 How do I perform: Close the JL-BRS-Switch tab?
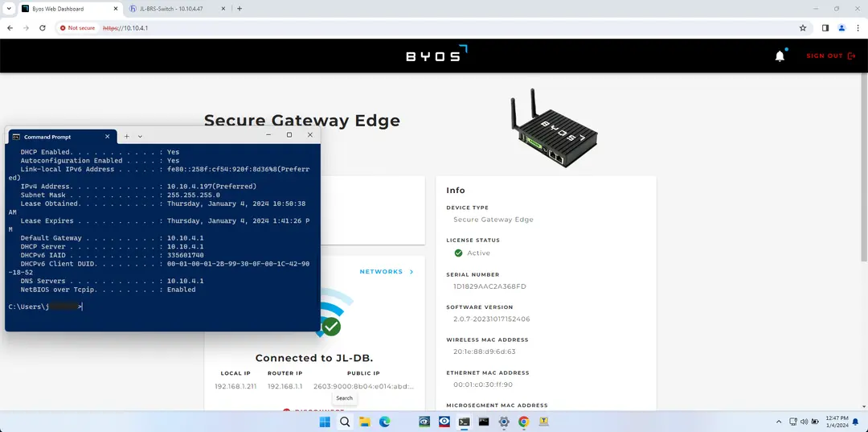pos(223,9)
